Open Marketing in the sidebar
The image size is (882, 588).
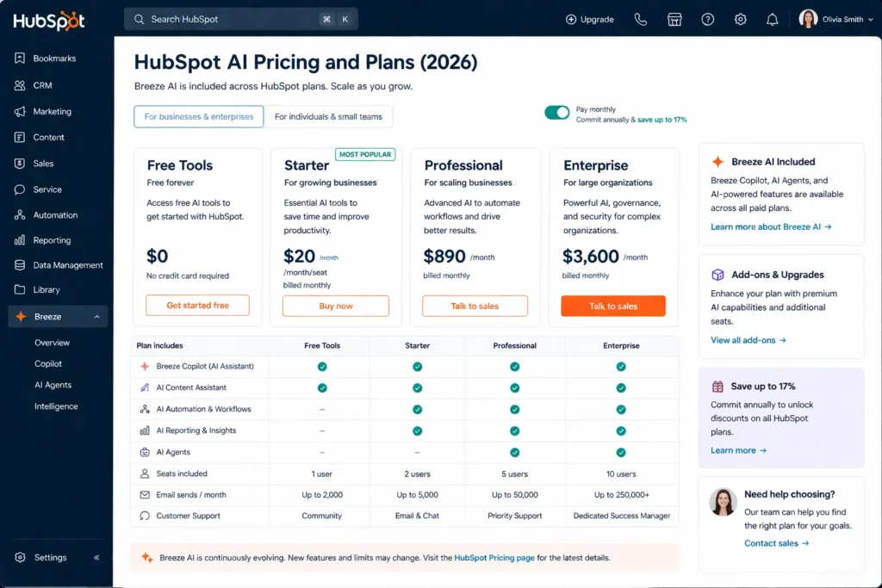[x=52, y=111]
